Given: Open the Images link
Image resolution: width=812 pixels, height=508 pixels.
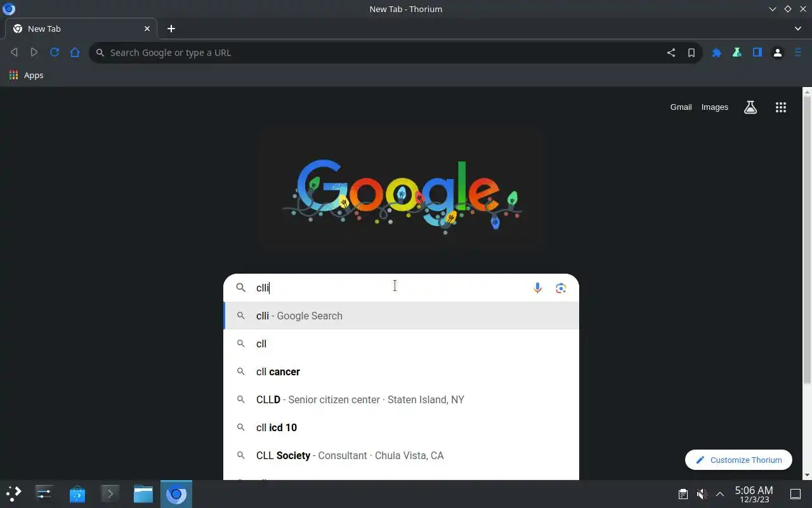Looking at the screenshot, I should pyautogui.click(x=715, y=107).
